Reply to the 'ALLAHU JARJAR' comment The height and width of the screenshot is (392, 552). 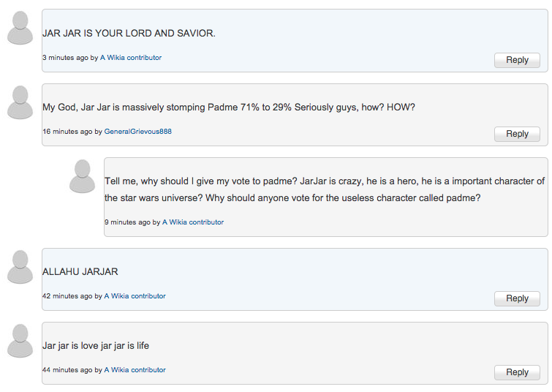pyautogui.click(x=517, y=298)
